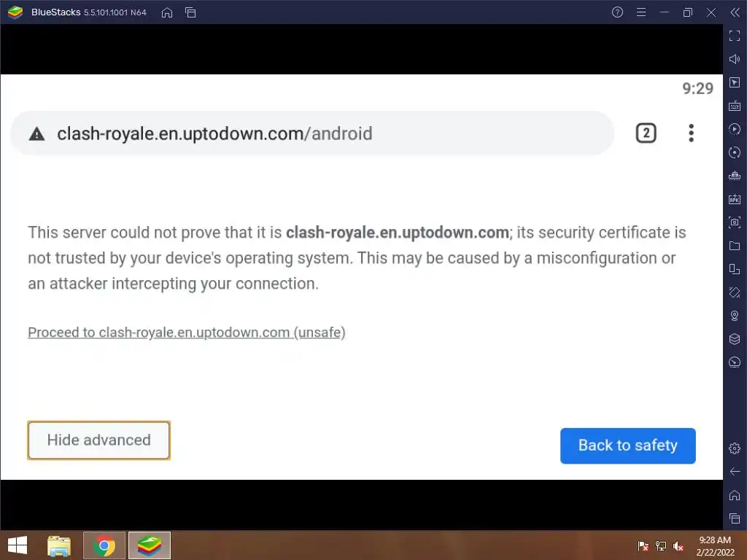Open Chrome three-dot menu
The width and height of the screenshot is (747, 560).
tap(691, 133)
